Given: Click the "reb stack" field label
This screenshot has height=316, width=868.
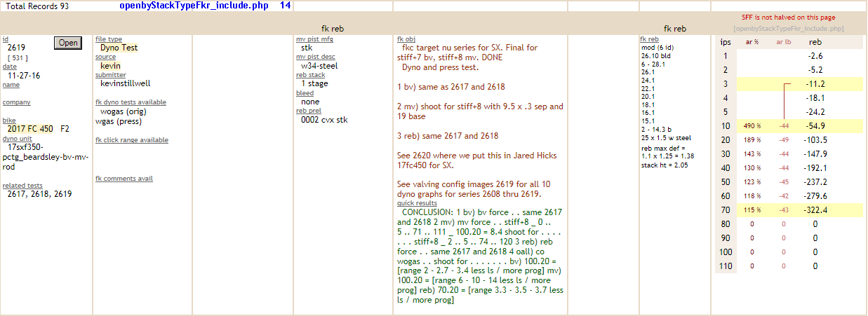Looking at the screenshot, I should [310, 75].
